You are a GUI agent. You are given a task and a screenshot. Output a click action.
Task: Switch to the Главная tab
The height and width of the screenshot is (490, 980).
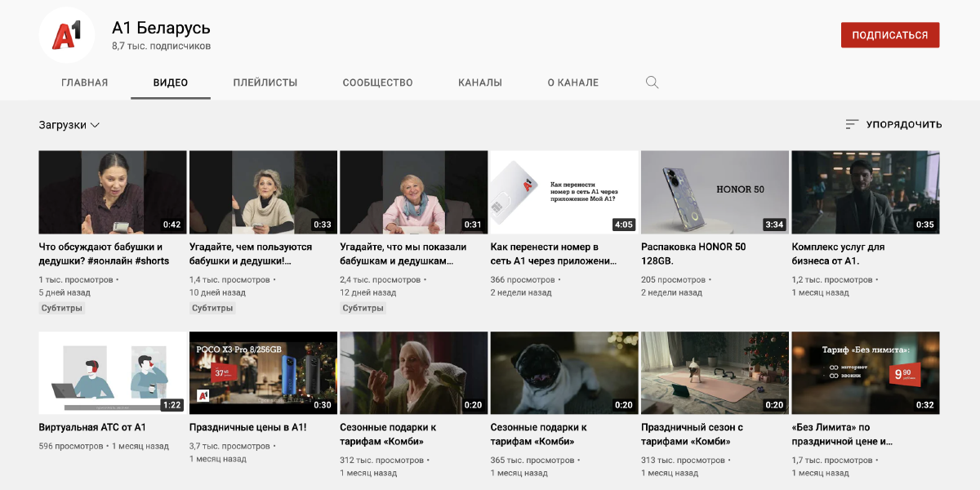click(85, 82)
